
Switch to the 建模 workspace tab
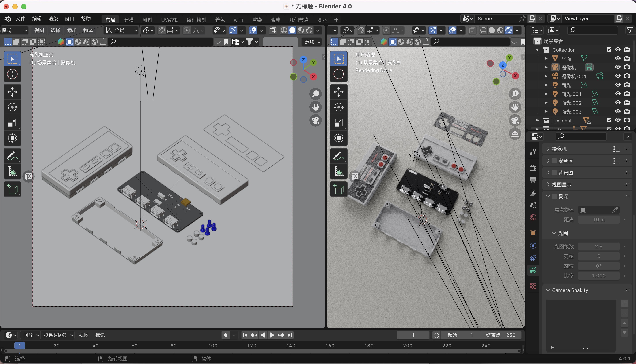[x=129, y=20]
